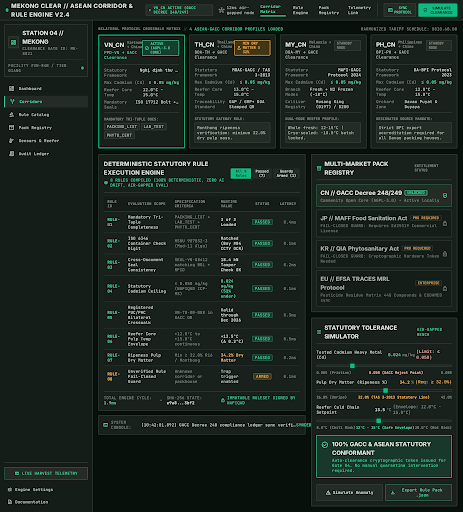Select the Corridors sidebar item
463x512 pixels.
click(46, 101)
